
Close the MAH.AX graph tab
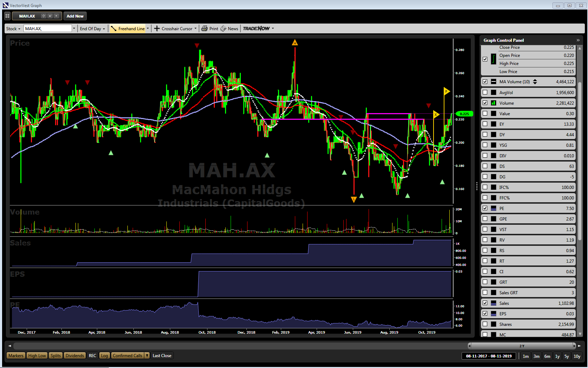(x=56, y=16)
